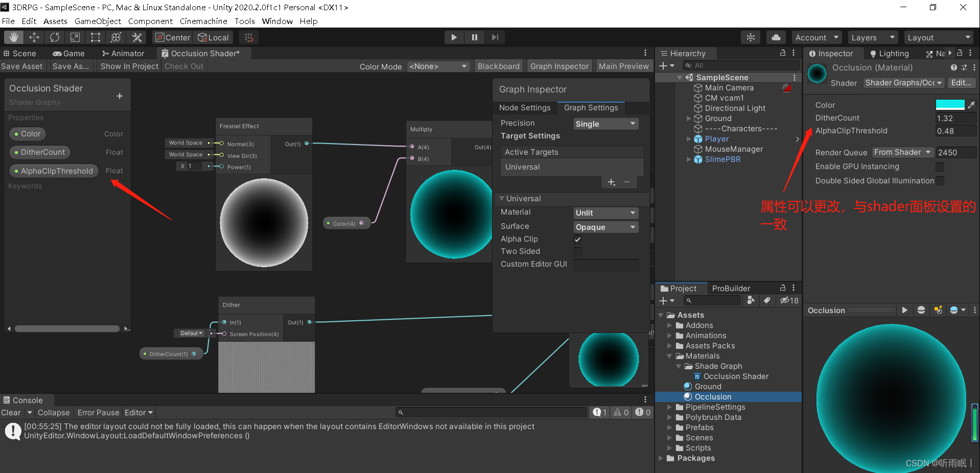Screen dimensions: 980x473
Task: Select the Scale tool
Action: [75, 37]
